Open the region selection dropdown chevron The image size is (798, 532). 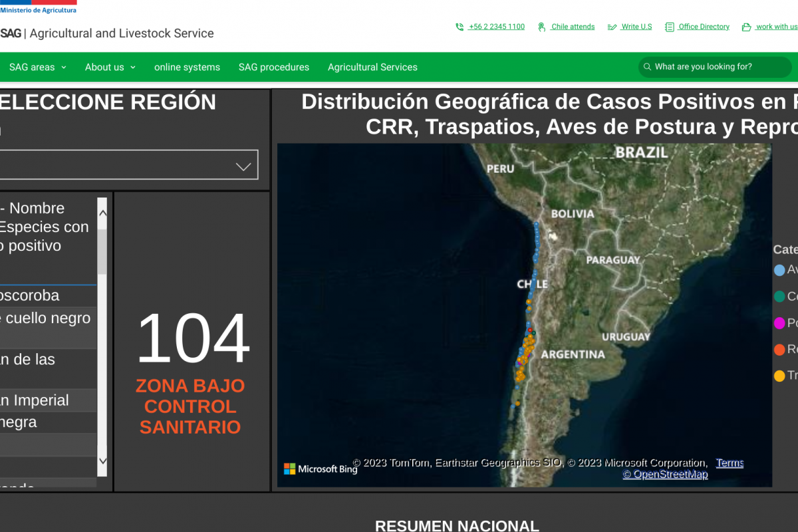(x=243, y=166)
